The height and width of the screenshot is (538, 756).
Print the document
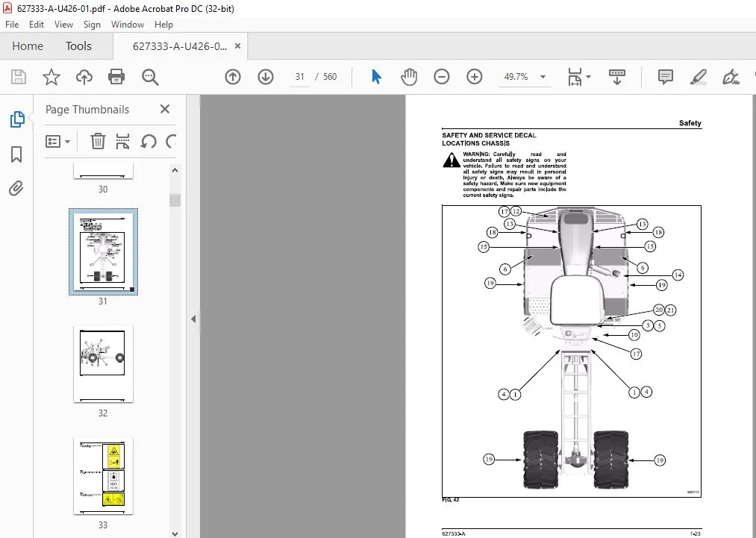[x=116, y=77]
